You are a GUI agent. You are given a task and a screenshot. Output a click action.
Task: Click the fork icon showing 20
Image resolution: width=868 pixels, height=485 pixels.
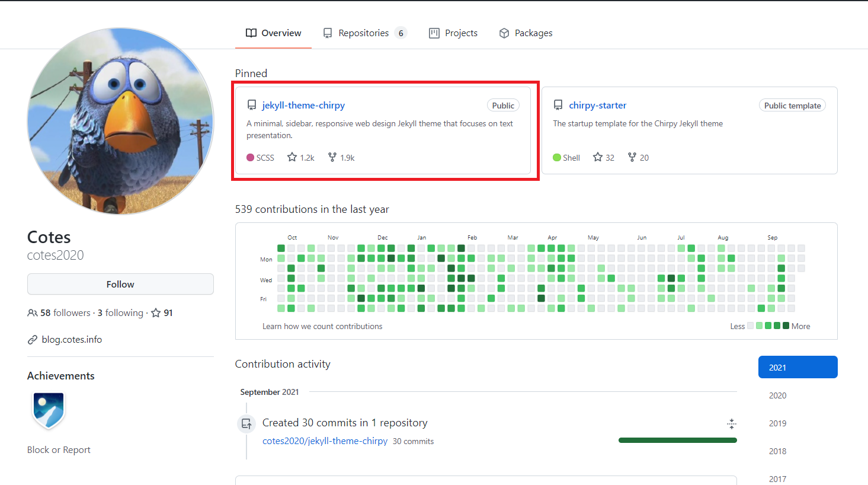[x=632, y=157]
